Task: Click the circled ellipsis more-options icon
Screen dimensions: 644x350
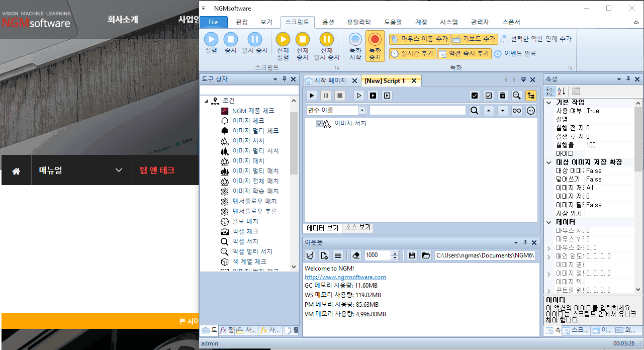Action: pos(531,111)
